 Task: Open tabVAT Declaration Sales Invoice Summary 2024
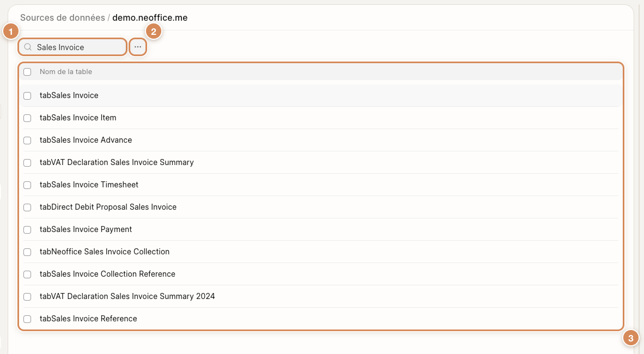(x=127, y=296)
